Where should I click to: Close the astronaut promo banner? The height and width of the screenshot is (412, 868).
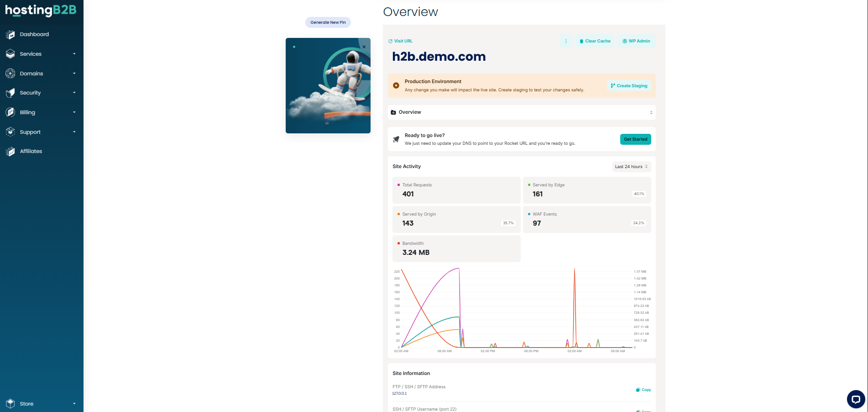click(364, 47)
